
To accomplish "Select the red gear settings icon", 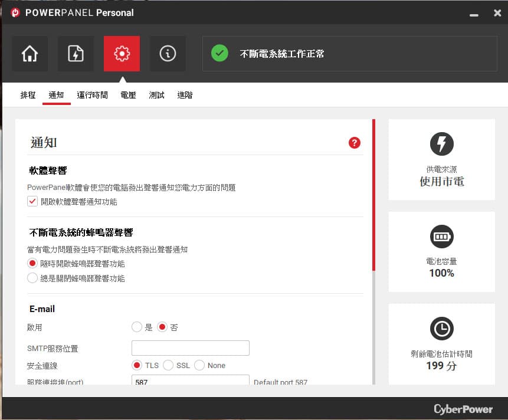I will coord(122,54).
